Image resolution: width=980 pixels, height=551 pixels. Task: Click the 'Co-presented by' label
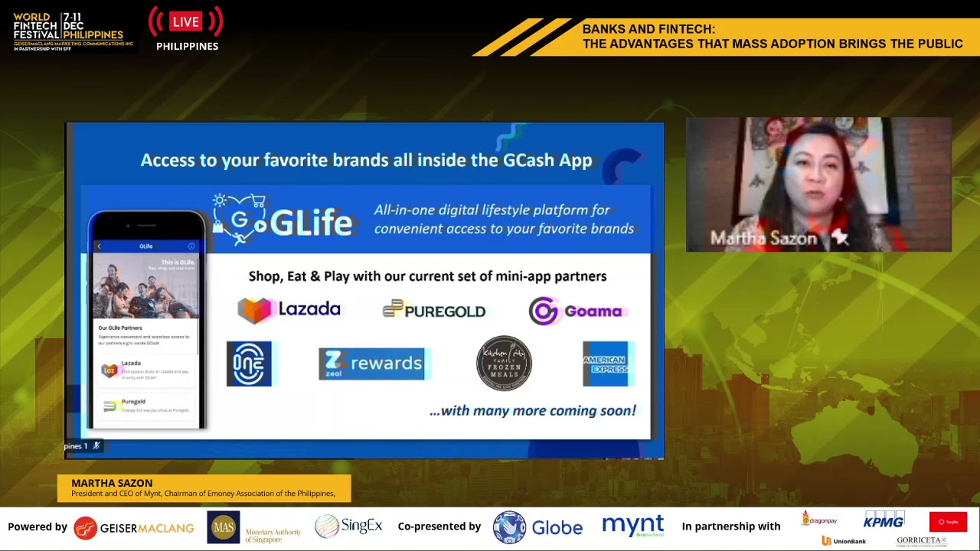pyautogui.click(x=439, y=527)
